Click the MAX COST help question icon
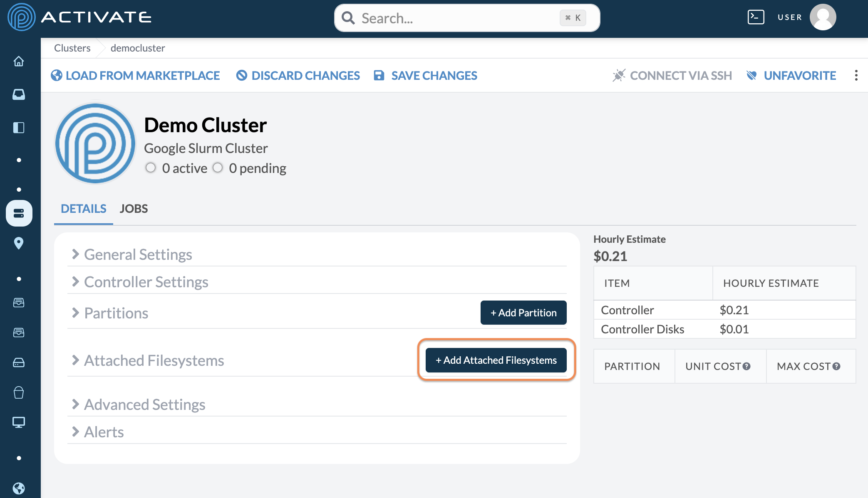Image resolution: width=868 pixels, height=498 pixels. (x=836, y=366)
